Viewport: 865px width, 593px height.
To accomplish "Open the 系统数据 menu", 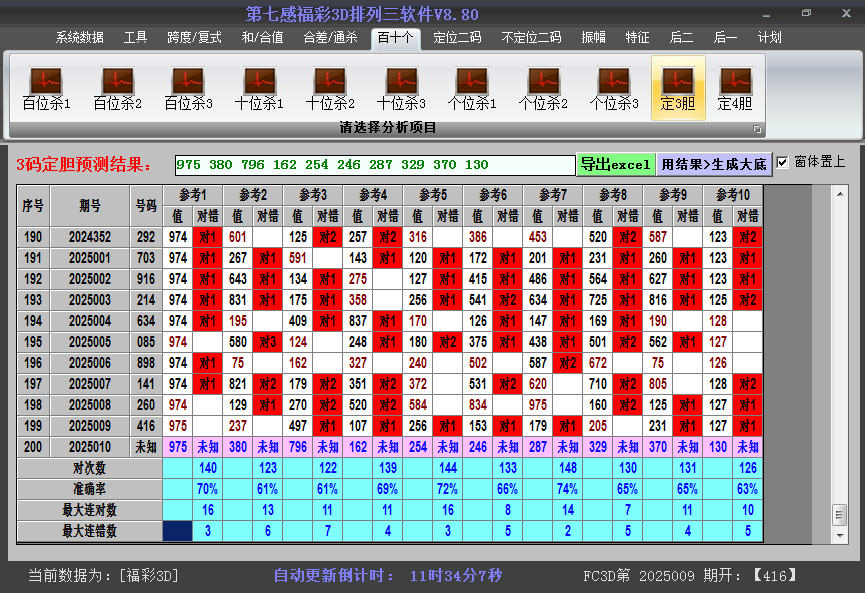I will click(x=79, y=38).
